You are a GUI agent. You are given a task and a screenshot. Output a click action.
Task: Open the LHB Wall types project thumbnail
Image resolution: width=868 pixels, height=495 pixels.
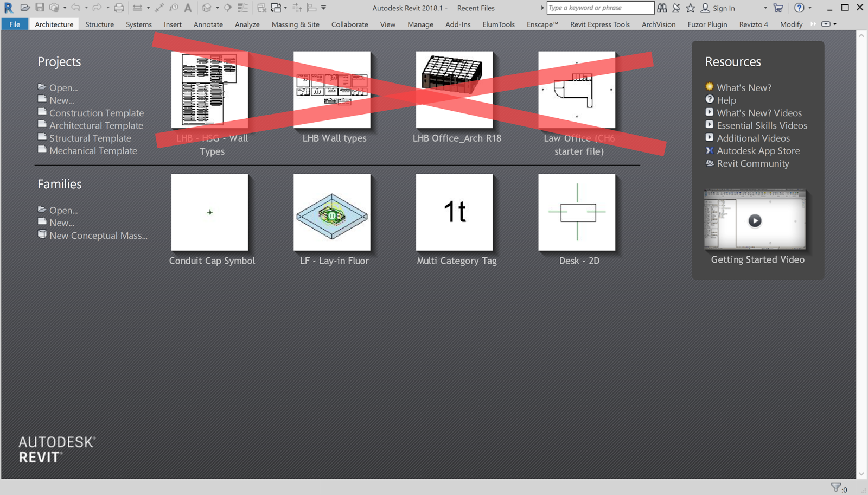[332, 90]
